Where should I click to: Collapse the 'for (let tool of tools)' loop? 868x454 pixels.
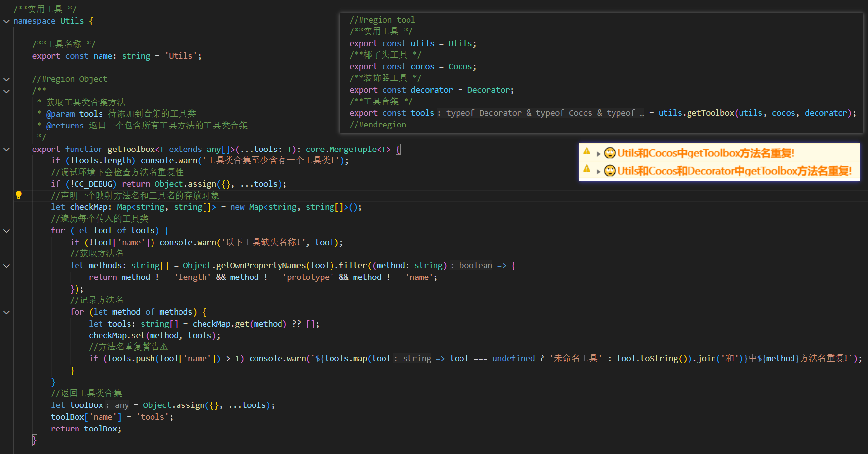tap(6, 231)
